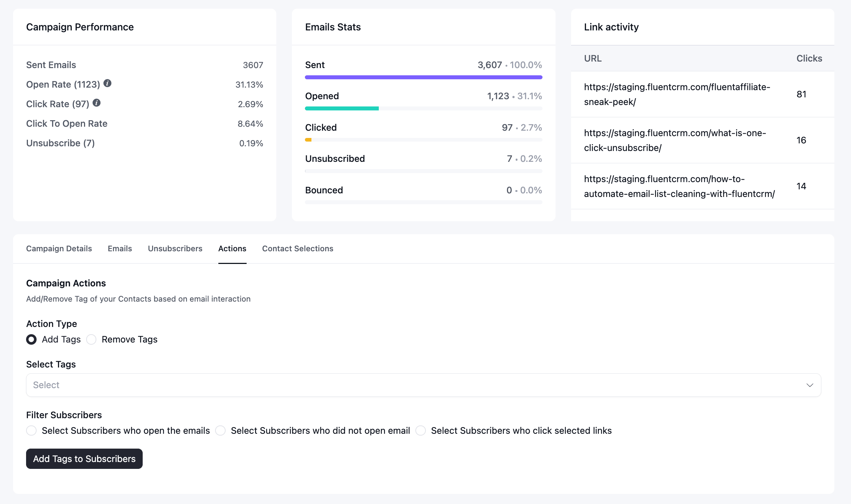
Task: Click the Filter Subscribers label
Action: point(64,415)
